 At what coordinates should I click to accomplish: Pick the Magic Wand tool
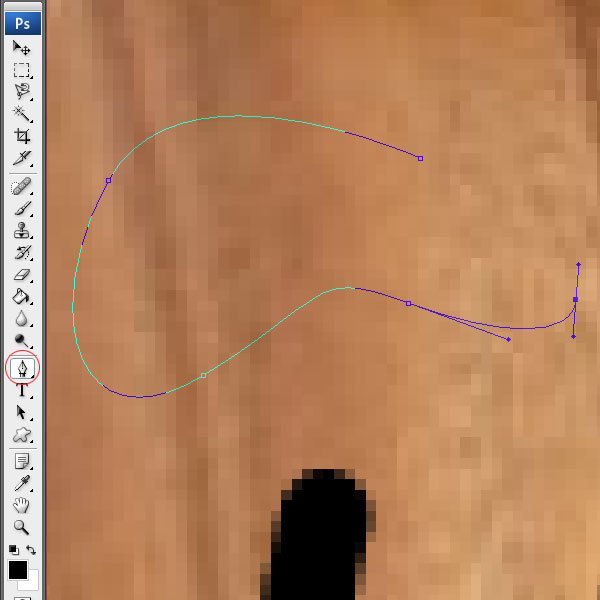click(x=21, y=114)
